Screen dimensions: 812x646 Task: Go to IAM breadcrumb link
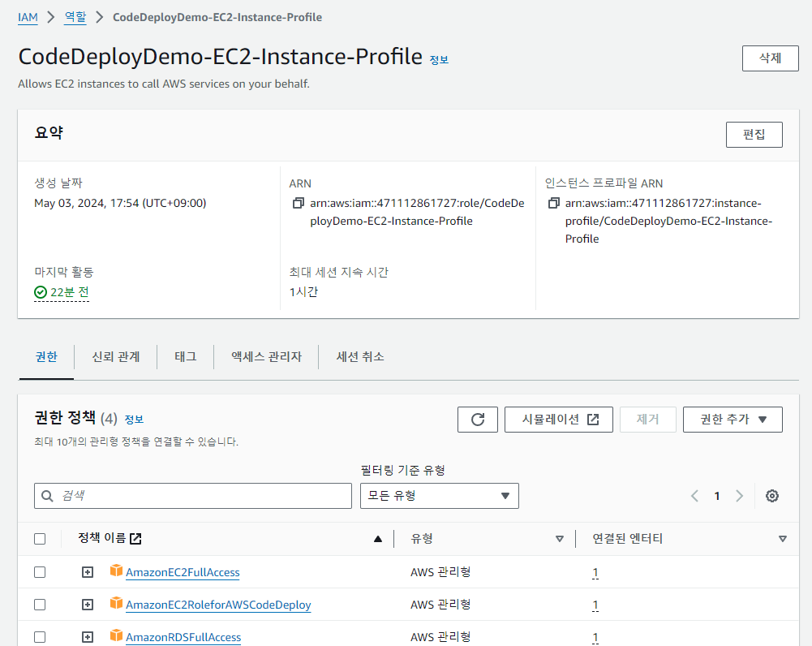pyautogui.click(x=28, y=18)
